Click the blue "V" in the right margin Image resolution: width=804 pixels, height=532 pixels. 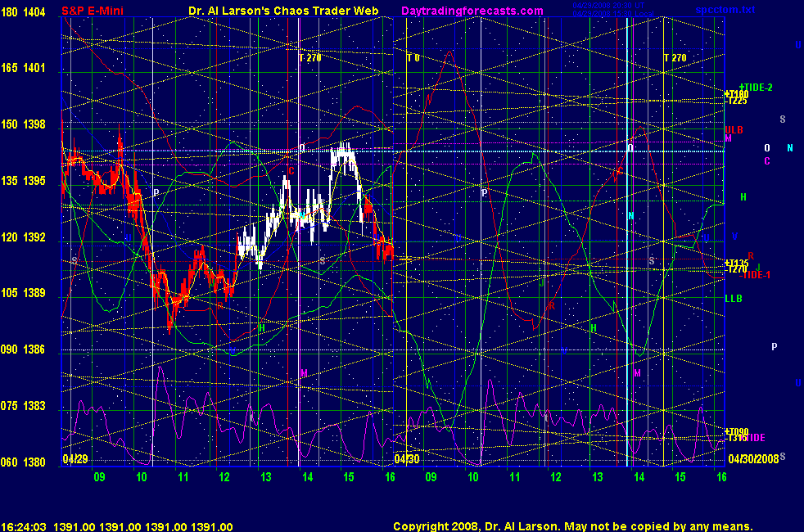(734, 237)
